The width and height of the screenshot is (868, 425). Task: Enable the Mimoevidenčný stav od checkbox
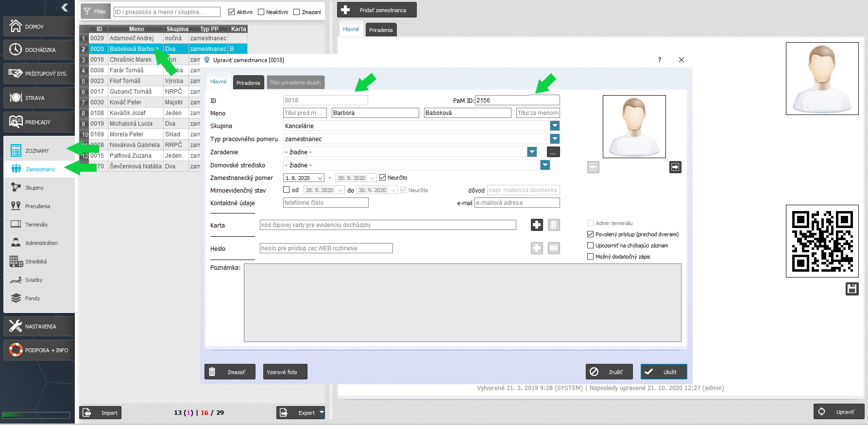click(287, 190)
